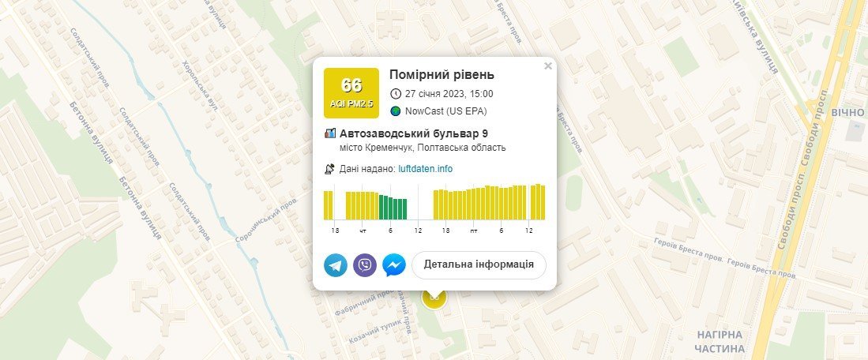Share via the Telegram icon
The width and height of the screenshot is (868, 360).
[x=336, y=265]
